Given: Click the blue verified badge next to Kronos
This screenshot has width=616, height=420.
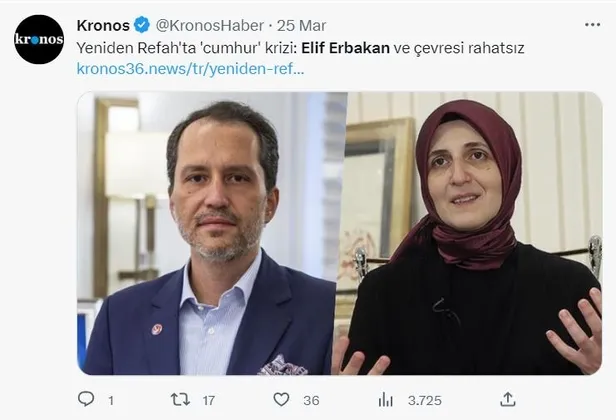Looking at the screenshot, I should [x=142, y=26].
